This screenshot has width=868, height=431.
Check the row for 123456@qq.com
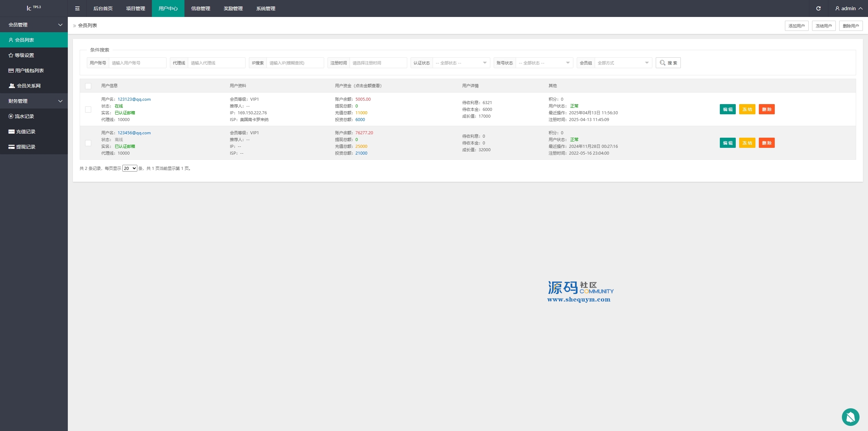click(88, 143)
